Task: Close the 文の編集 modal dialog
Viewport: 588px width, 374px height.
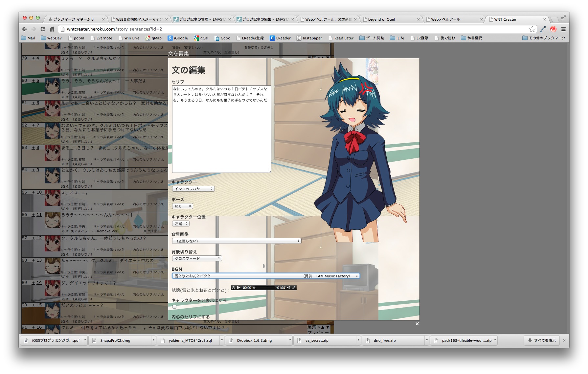Action: point(417,324)
